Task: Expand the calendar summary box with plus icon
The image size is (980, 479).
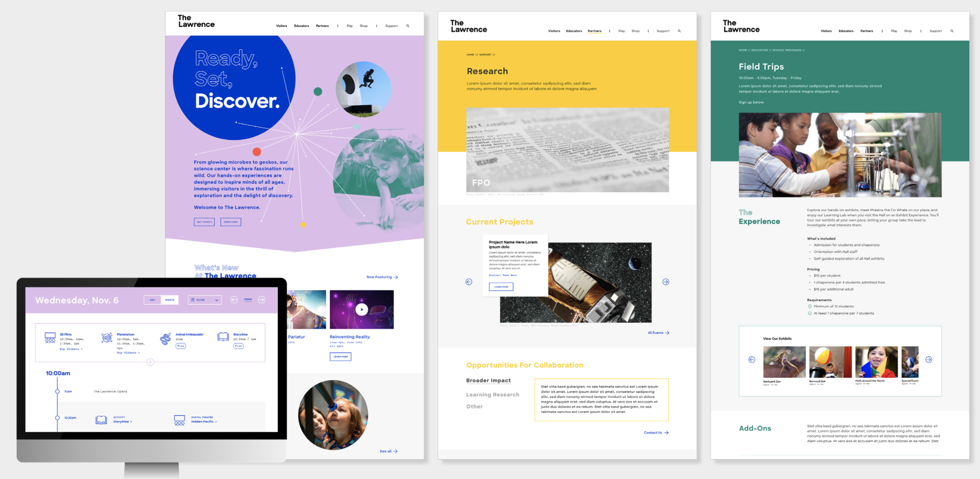Action: pyautogui.click(x=150, y=362)
